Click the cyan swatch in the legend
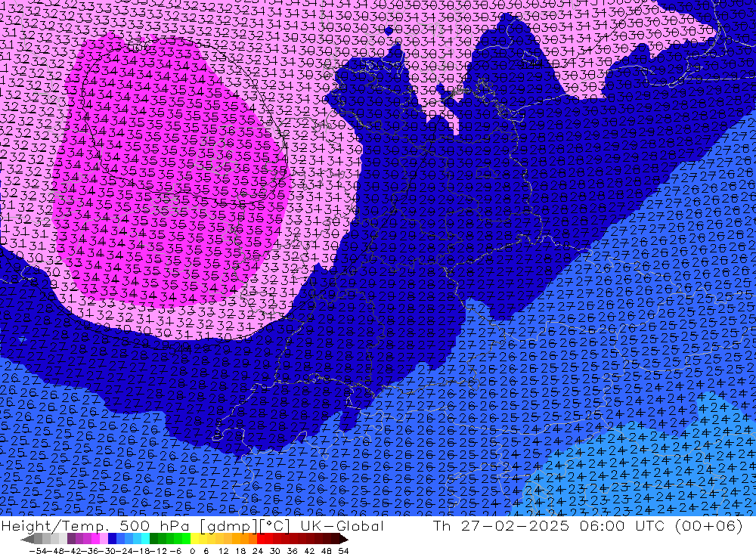The height and width of the screenshot is (554, 756). tap(145, 539)
